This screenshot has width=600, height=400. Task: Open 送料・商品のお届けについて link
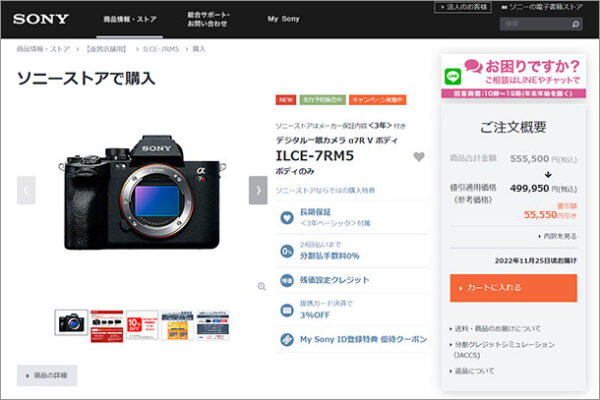point(495,328)
